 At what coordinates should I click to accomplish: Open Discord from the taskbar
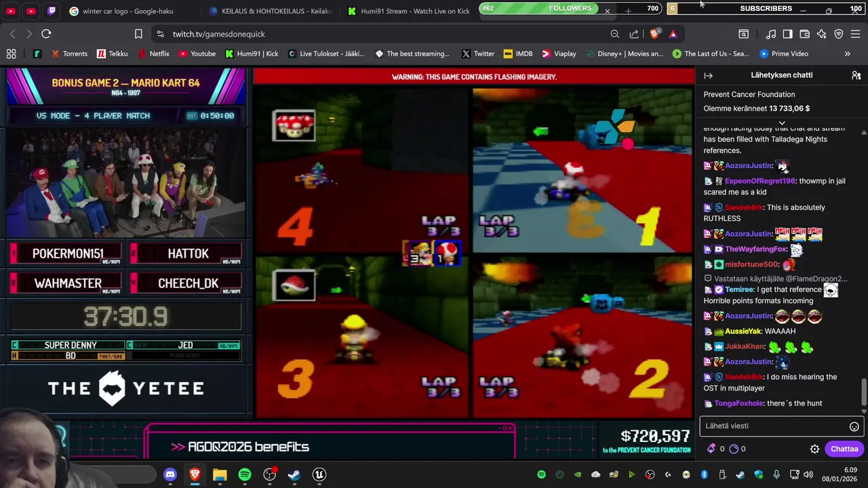coord(170,474)
